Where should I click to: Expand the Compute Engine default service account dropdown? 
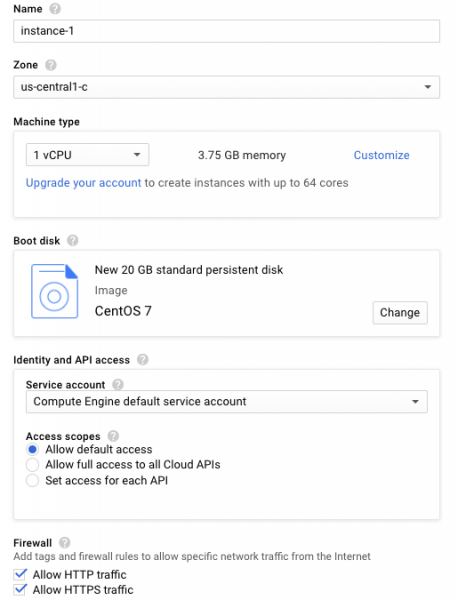pos(227,402)
